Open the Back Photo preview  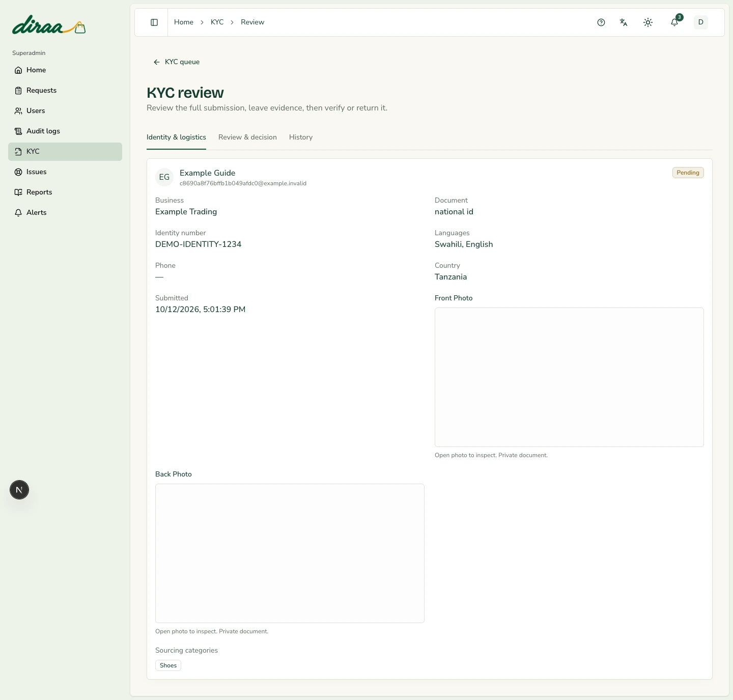click(x=290, y=553)
